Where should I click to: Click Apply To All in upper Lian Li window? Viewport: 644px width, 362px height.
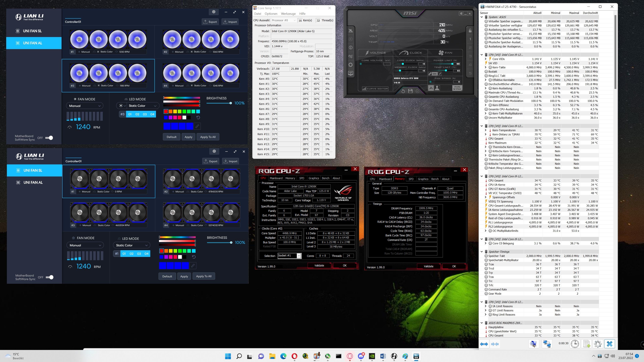click(208, 137)
